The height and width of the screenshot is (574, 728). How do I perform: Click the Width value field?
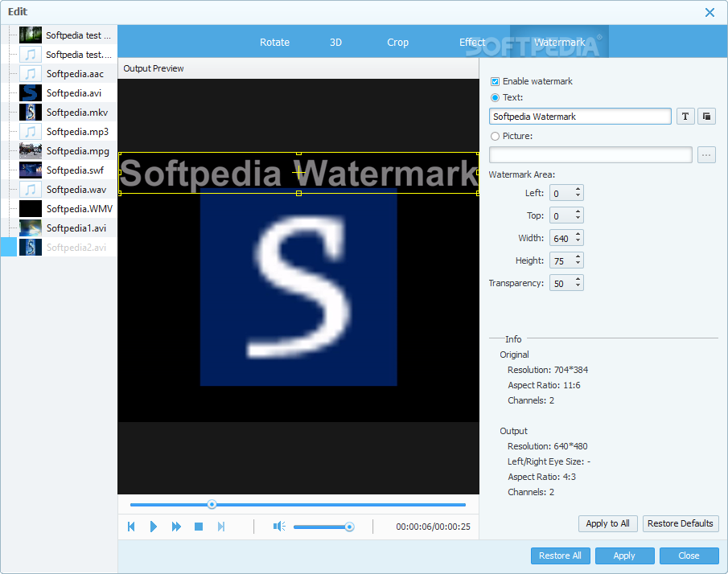coord(561,238)
